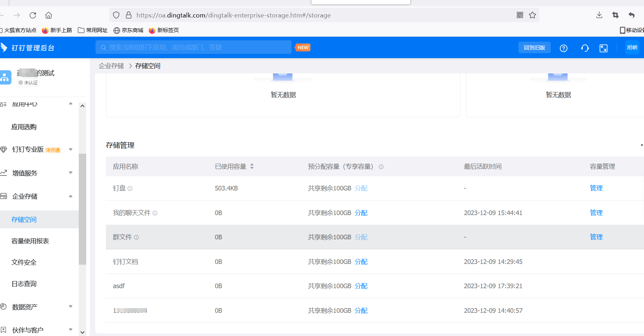The width and height of the screenshot is (644, 336).
Task: Focus the admin search input field
Action: [x=194, y=47]
